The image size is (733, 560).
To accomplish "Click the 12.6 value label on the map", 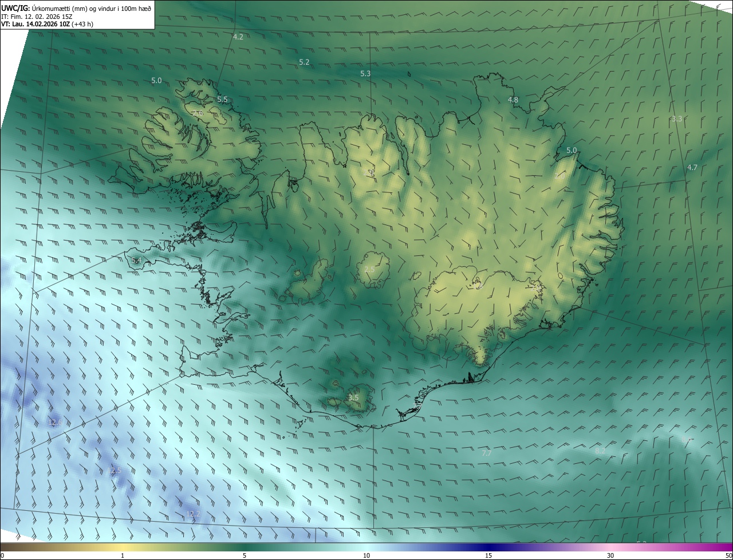I will tap(54, 423).
